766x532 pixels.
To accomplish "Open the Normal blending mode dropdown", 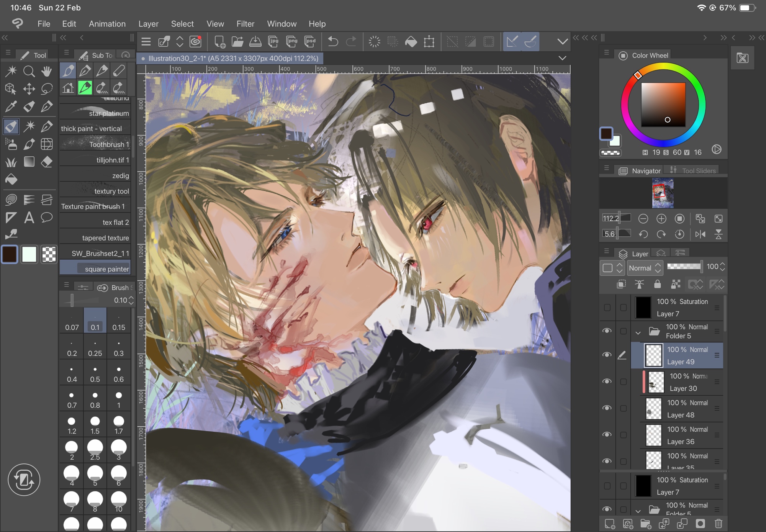I will 645,268.
